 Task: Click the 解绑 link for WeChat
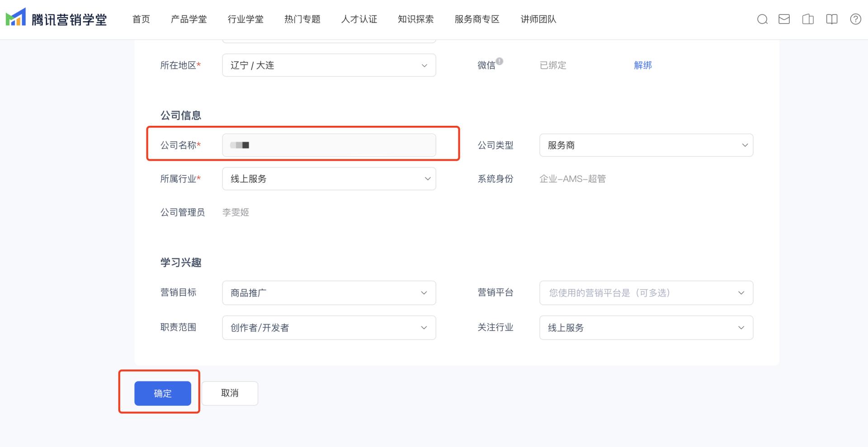pyautogui.click(x=642, y=65)
